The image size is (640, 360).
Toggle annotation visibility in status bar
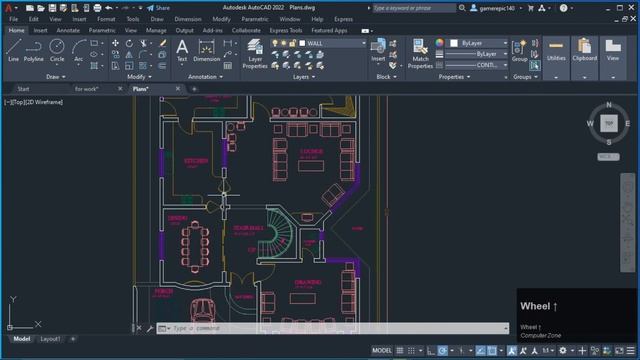coord(512,350)
